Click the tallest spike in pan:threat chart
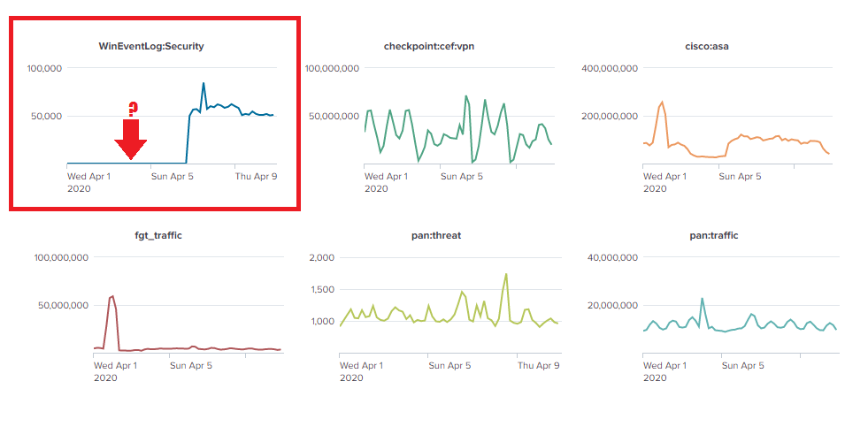The height and width of the screenshot is (442, 868). click(x=506, y=274)
